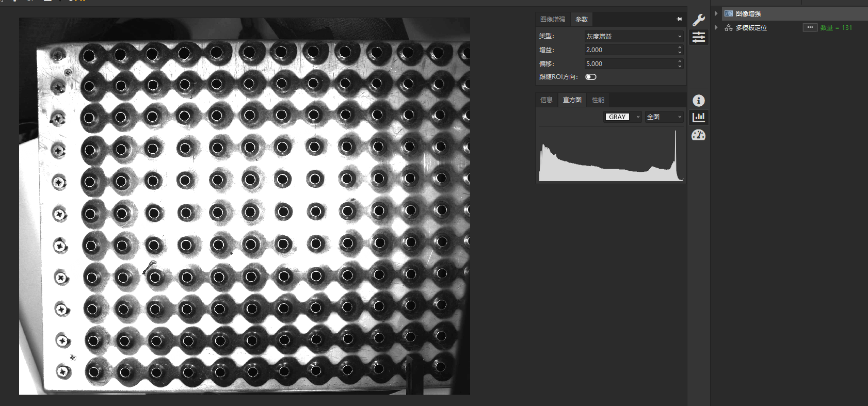Toggle the 跟随ROI方向 switch
The width and height of the screenshot is (868, 406).
[591, 77]
